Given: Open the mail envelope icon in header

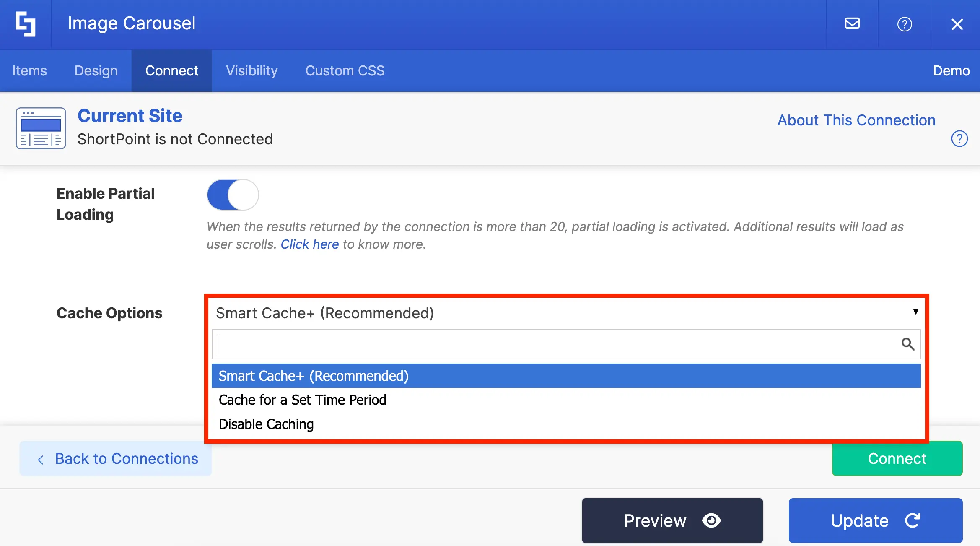Looking at the screenshot, I should click(852, 23).
